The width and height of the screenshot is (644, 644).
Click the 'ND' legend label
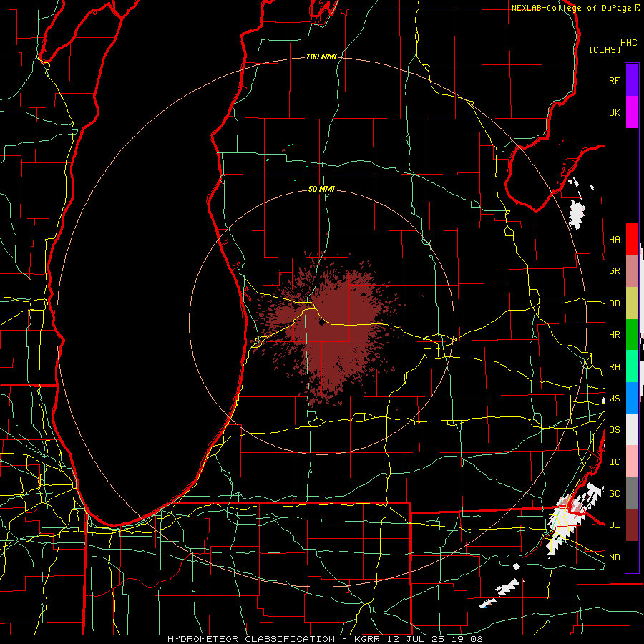[614, 557]
